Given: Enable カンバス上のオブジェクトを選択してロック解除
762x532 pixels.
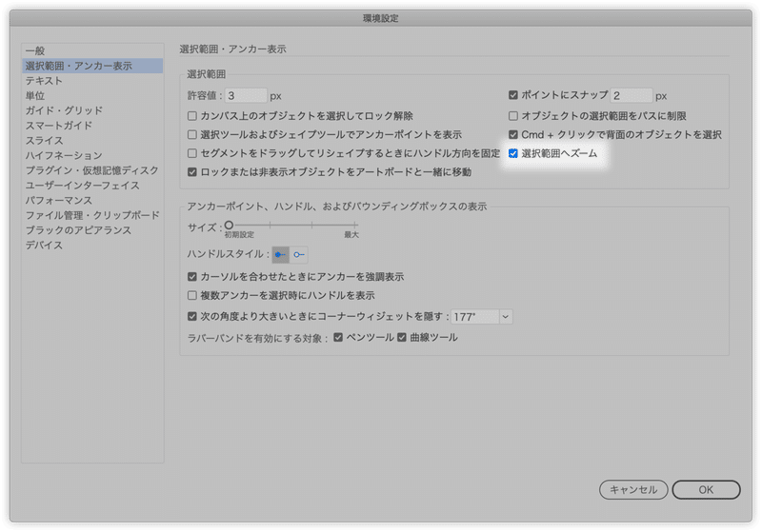Looking at the screenshot, I should click(192, 116).
